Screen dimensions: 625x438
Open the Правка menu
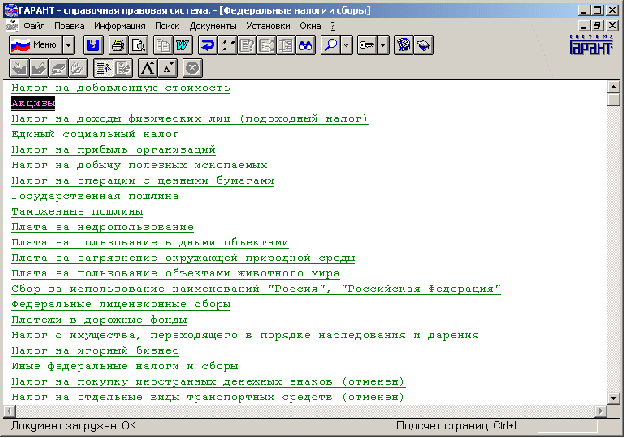click(69, 26)
